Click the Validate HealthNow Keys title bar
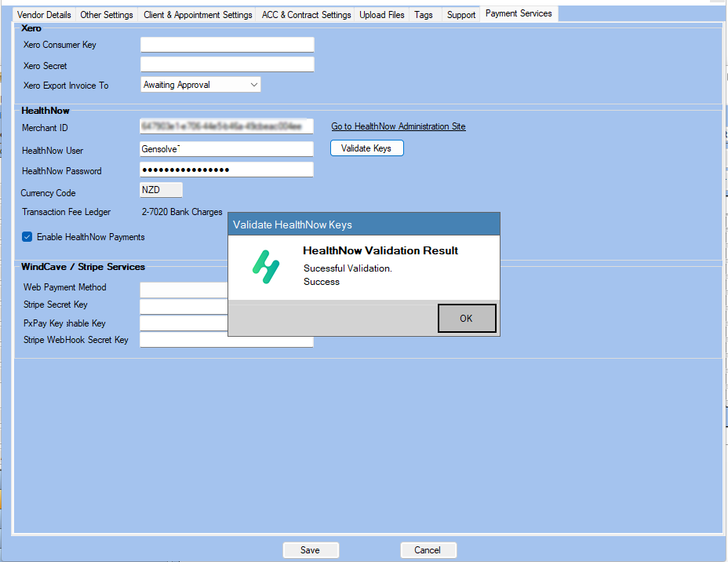 364,224
